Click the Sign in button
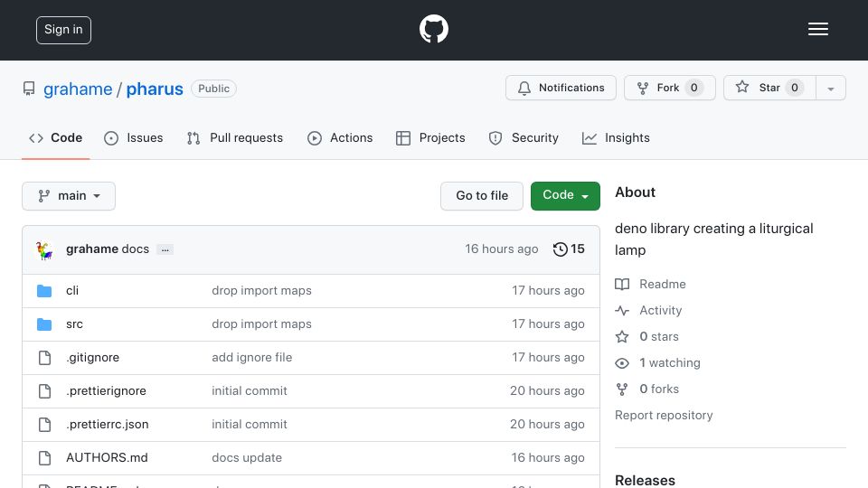The height and width of the screenshot is (488, 868). click(x=63, y=30)
